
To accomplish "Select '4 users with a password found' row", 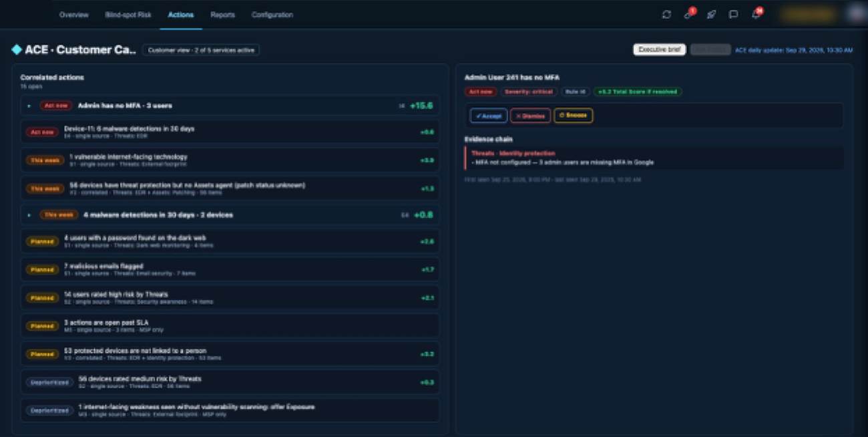I will point(230,241).
